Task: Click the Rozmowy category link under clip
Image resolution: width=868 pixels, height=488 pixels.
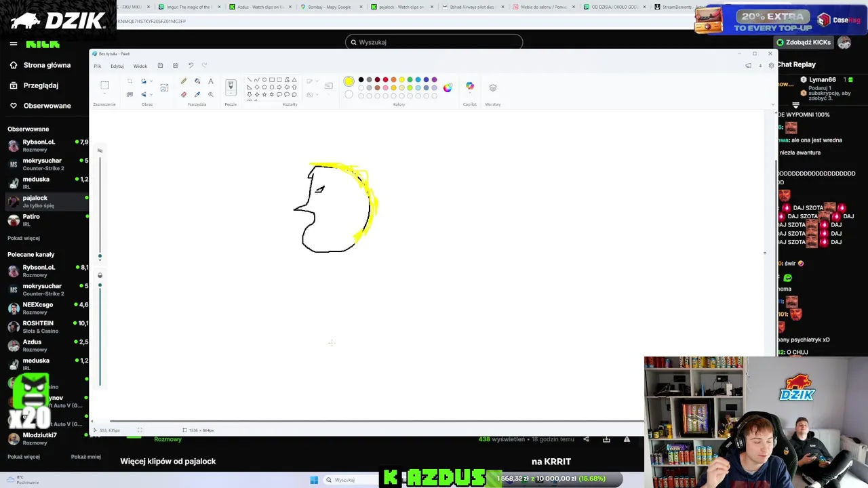Action: click(167, 439)
